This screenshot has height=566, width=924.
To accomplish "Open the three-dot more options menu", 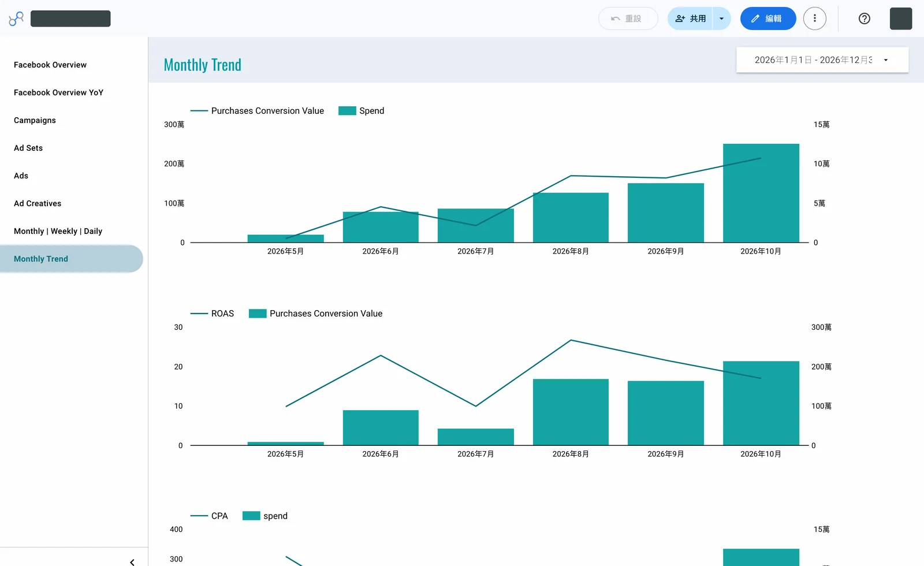I will click(x=815, y=18).
